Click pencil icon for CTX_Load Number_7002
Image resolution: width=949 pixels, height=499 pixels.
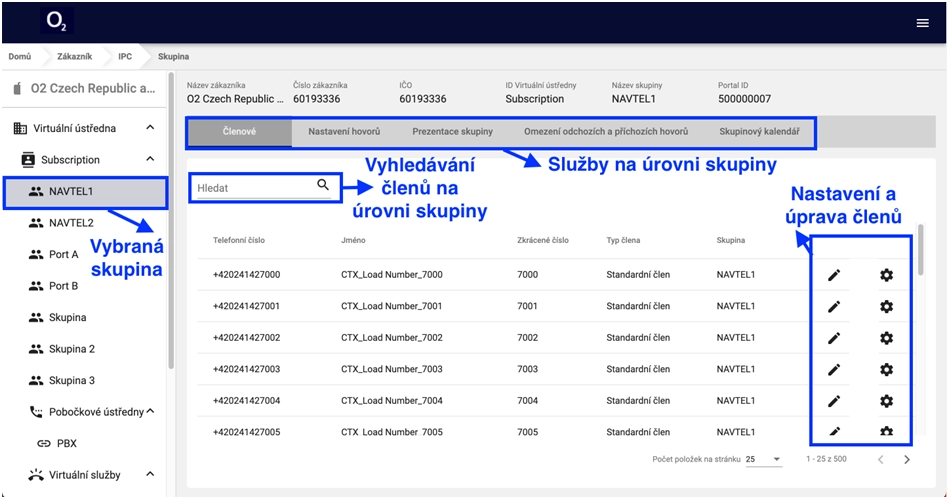(834, 338)
